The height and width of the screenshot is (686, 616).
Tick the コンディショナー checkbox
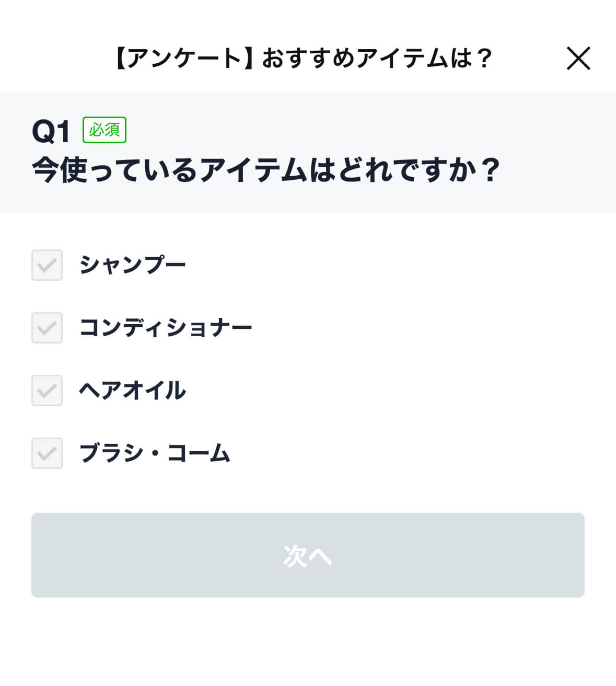[47, 328]
